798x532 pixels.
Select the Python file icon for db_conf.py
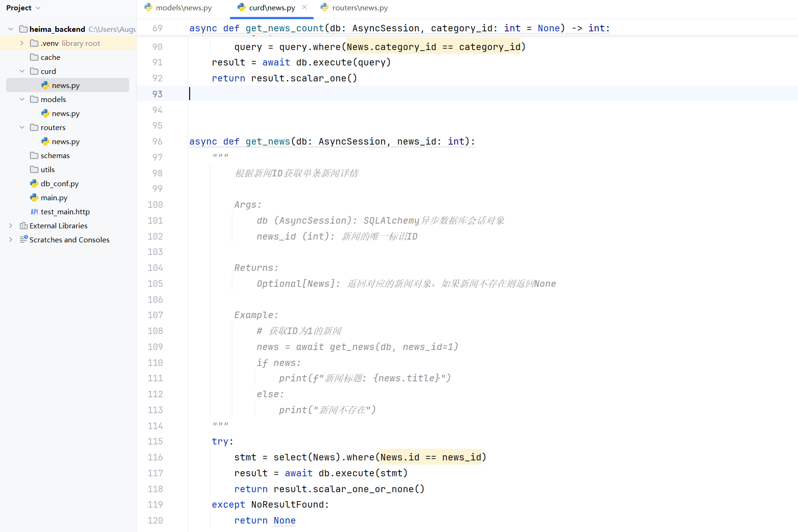(34, 183)
